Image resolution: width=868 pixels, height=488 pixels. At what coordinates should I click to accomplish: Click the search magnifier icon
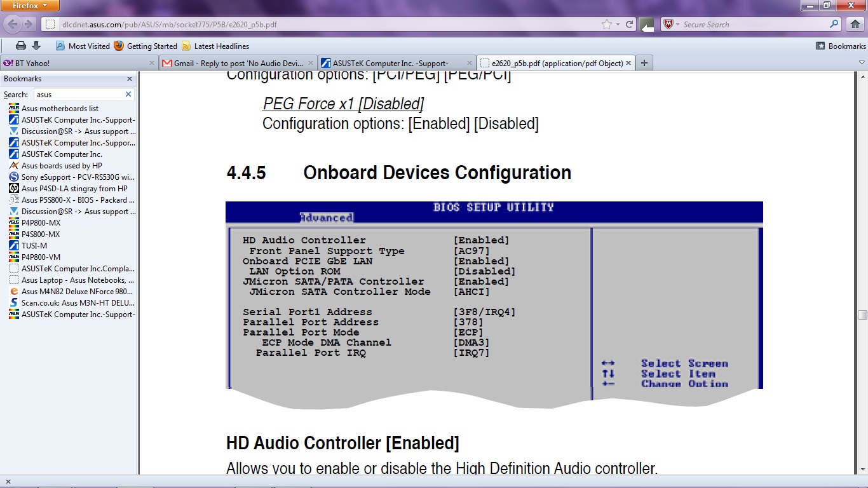point(834,24)
